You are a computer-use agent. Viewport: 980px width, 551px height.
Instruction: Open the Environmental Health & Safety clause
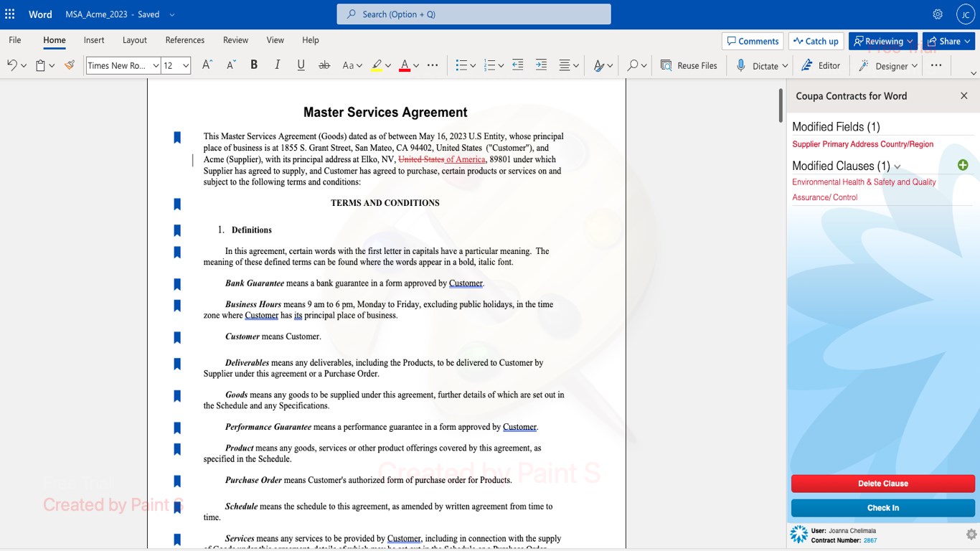(x=864, y=189)
